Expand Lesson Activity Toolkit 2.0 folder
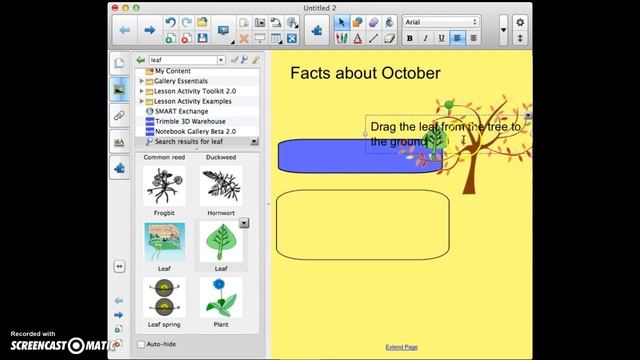 click(x=142, y=91)
